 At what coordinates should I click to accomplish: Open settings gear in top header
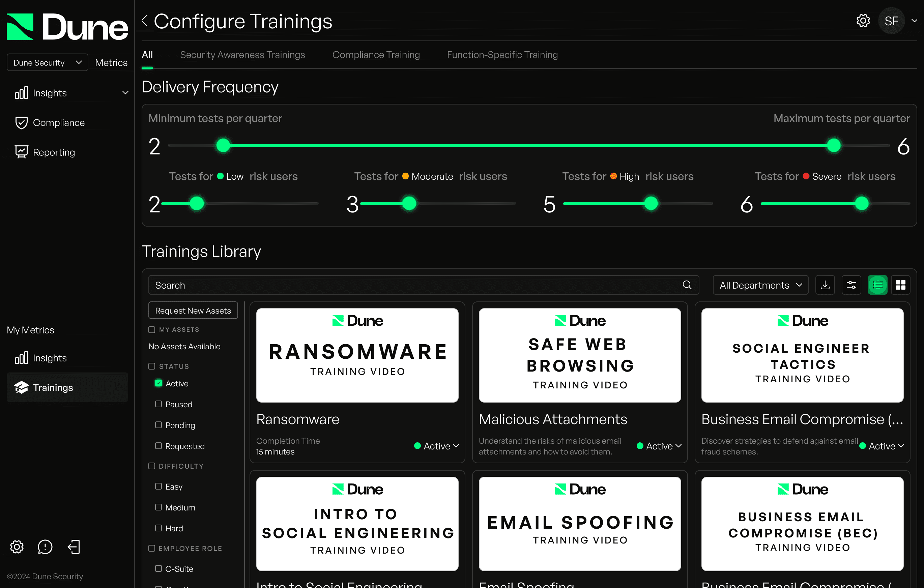863,21
